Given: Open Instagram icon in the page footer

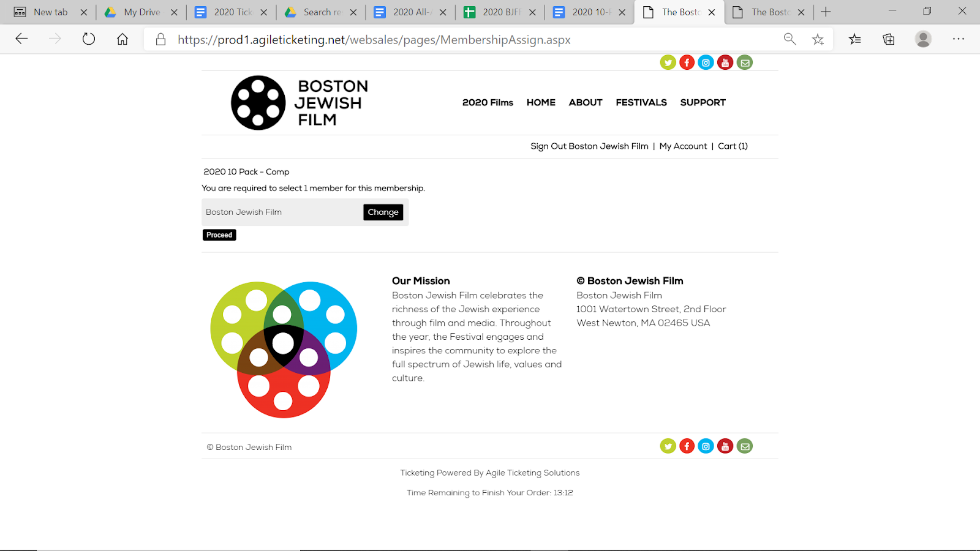Looking at the screenshot, I should (x=706, y=446).
